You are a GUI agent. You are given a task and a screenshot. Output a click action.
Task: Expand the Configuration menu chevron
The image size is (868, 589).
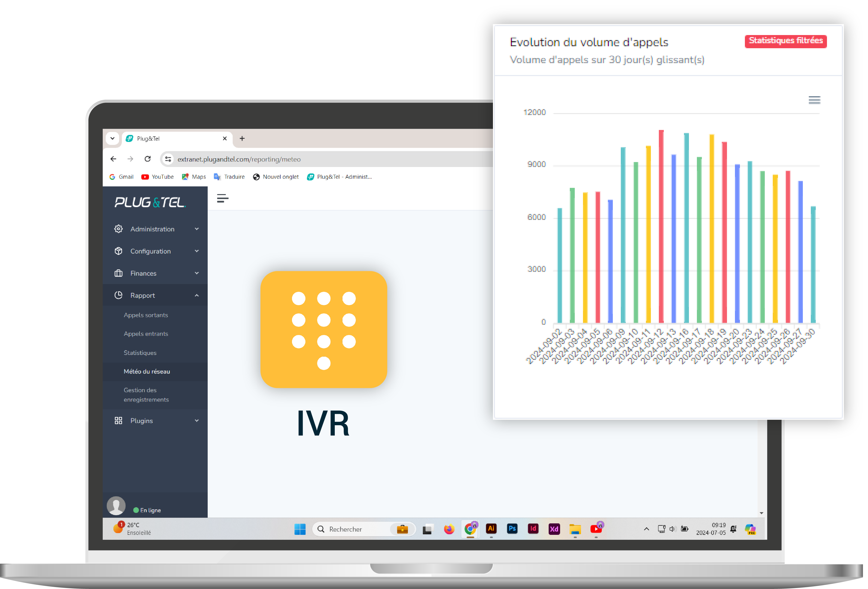(197, 251)
